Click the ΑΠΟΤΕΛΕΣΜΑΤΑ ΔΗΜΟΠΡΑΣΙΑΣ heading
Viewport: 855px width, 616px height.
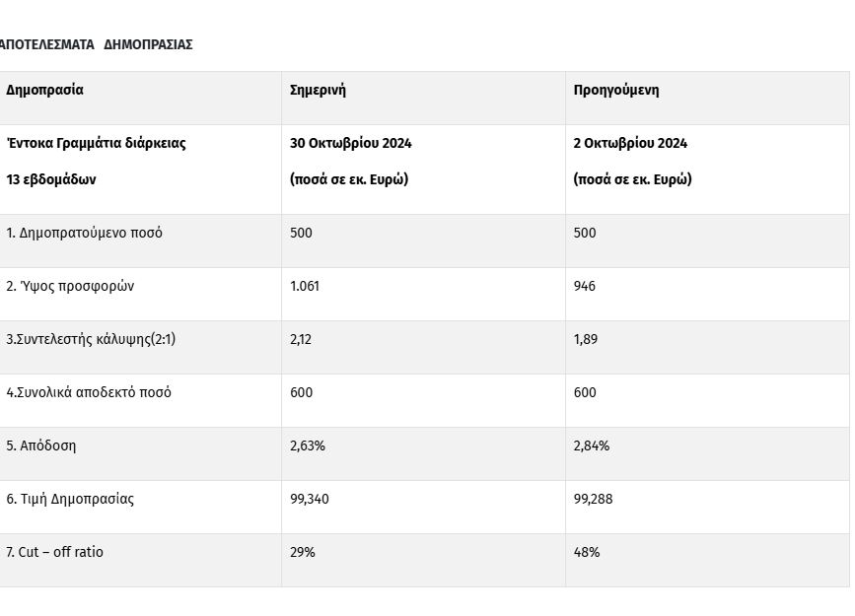(96, 44)
